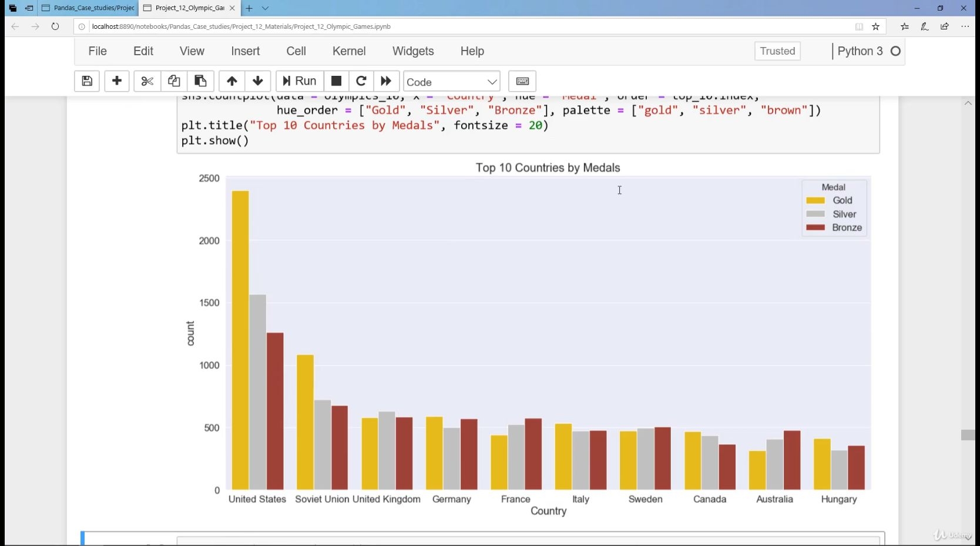Click the Gold color swatch in legend
Viewport: 980px width, 546px height.
tap(815, 200)
